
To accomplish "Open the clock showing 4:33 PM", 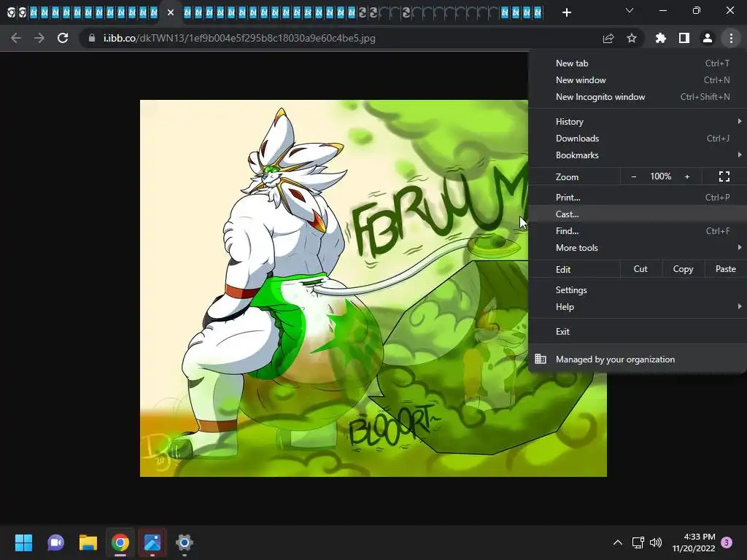I will pos(694,542).
